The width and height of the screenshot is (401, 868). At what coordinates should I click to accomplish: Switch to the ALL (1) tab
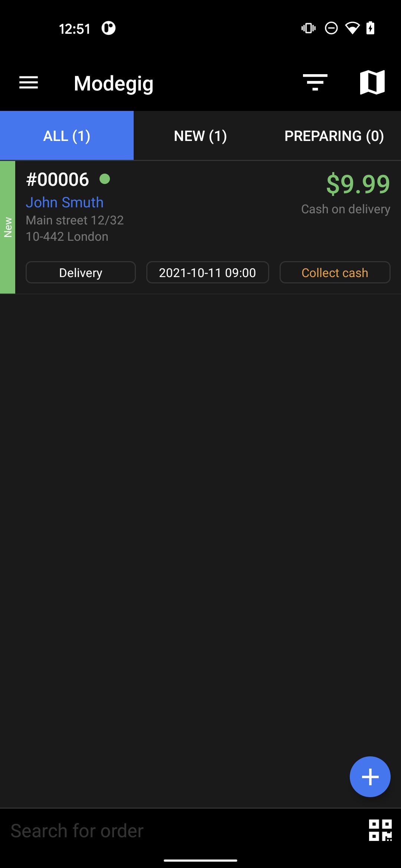pos(67,135)
